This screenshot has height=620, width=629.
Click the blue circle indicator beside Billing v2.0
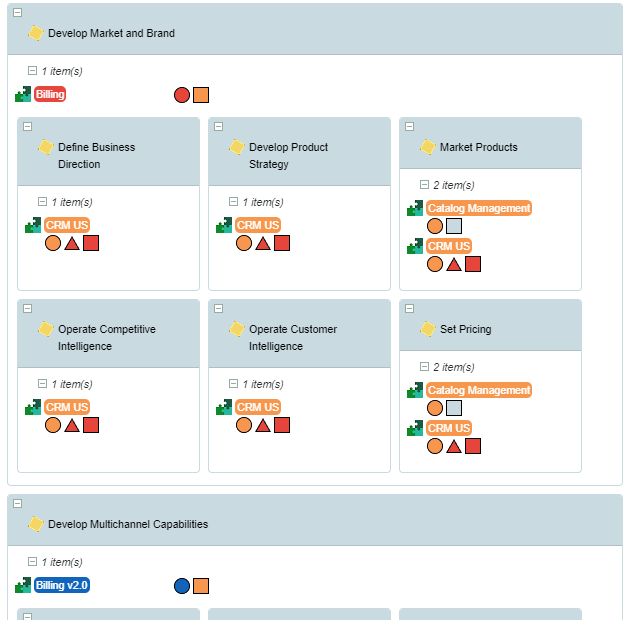(182, 586)
